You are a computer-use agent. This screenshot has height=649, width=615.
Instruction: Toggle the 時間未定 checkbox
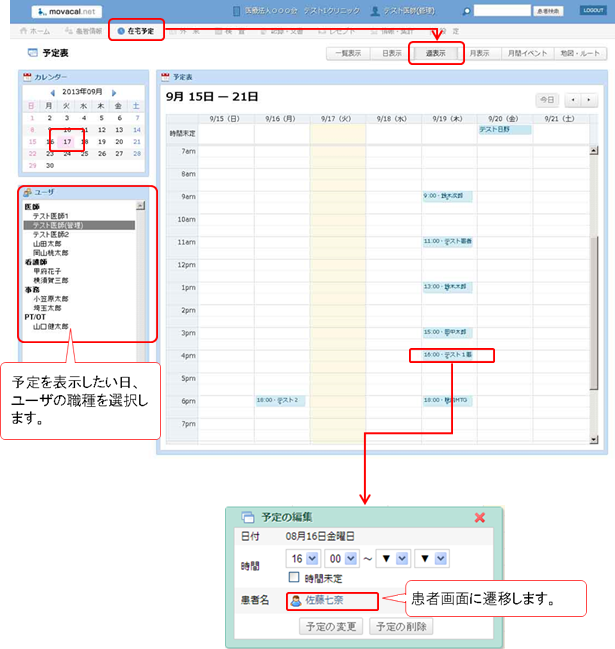coord(293,579)
